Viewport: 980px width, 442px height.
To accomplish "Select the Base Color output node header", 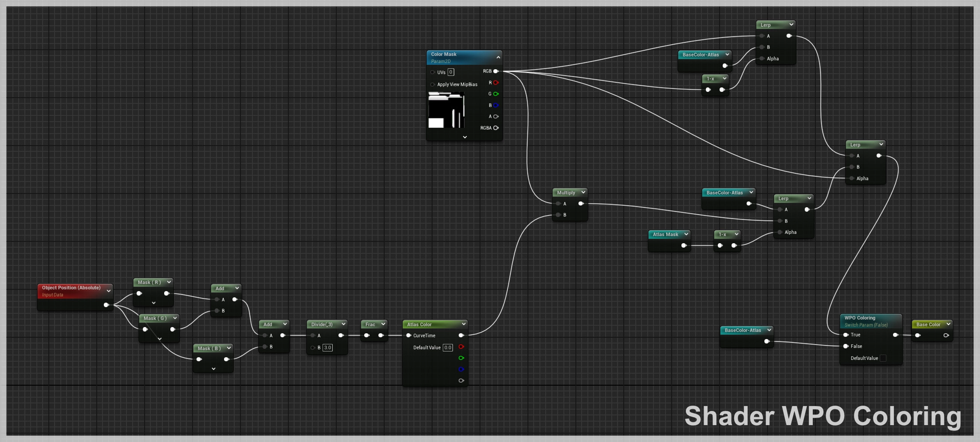I will [928, 324].
